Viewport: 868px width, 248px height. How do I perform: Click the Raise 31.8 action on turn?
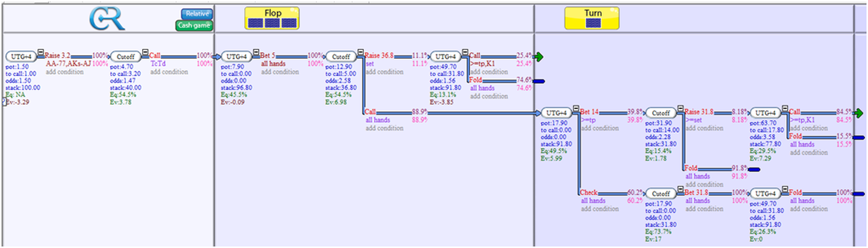pos(700,112)
